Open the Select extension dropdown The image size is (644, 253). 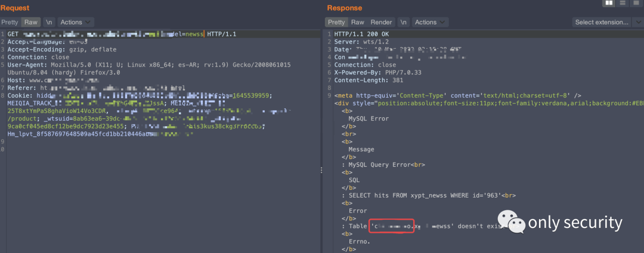pyautogui.click(x=606, y=22)
